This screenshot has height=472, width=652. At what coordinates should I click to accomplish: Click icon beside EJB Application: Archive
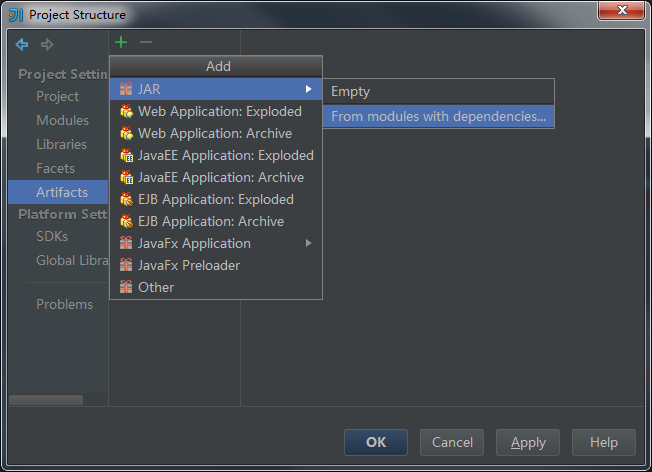tap(126, 221)
